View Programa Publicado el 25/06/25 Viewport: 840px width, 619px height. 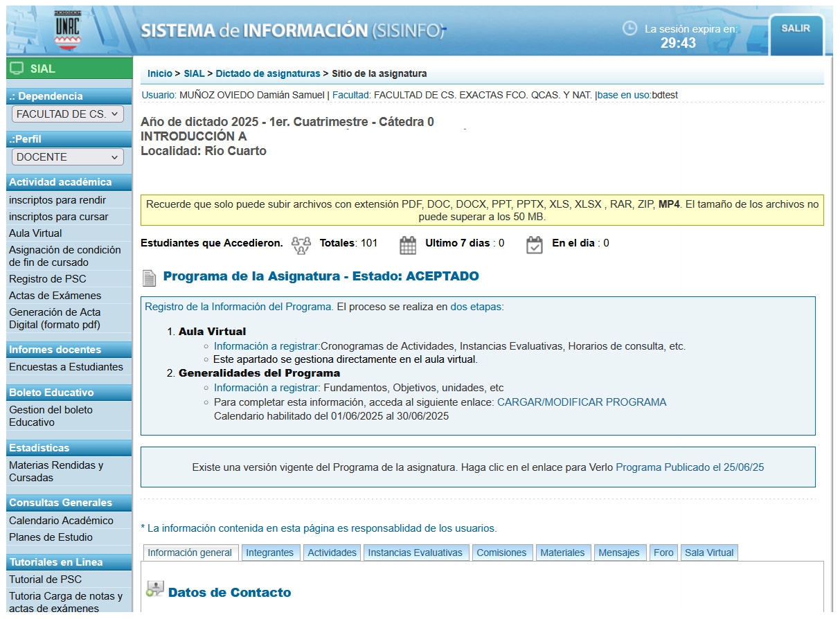pos(690,467)
